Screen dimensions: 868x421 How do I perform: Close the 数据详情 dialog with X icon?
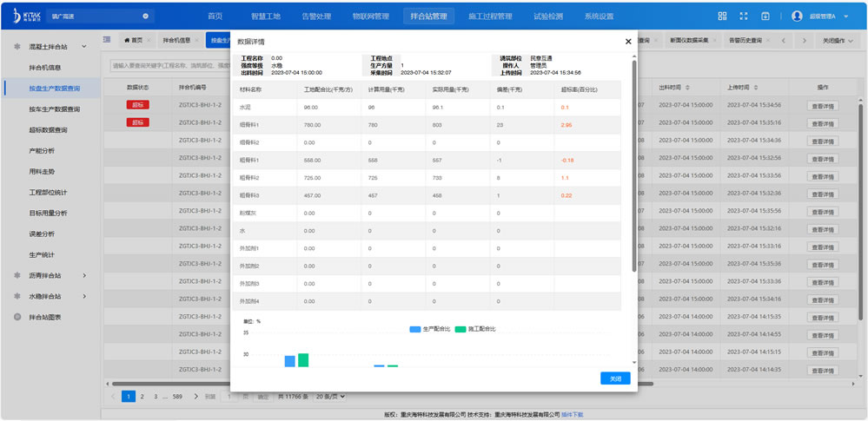(x=628, y=41)
